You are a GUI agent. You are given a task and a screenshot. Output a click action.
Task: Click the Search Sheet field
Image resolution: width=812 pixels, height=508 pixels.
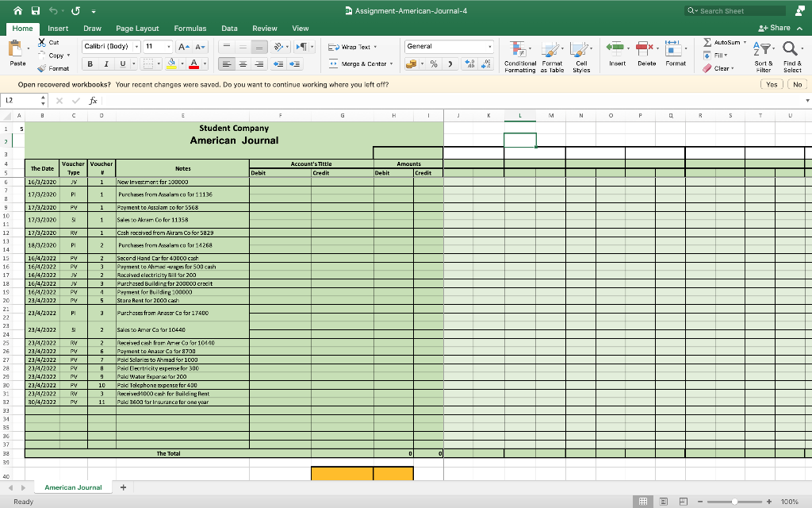pyautogui.click(x=735, y=10)
